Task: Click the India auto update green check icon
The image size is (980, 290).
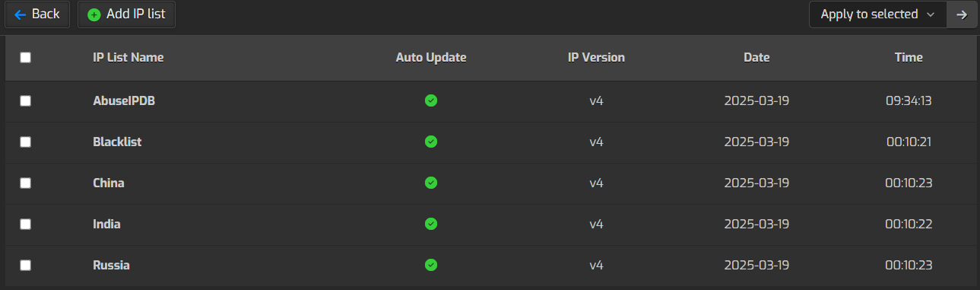Action: coord(431,224)
